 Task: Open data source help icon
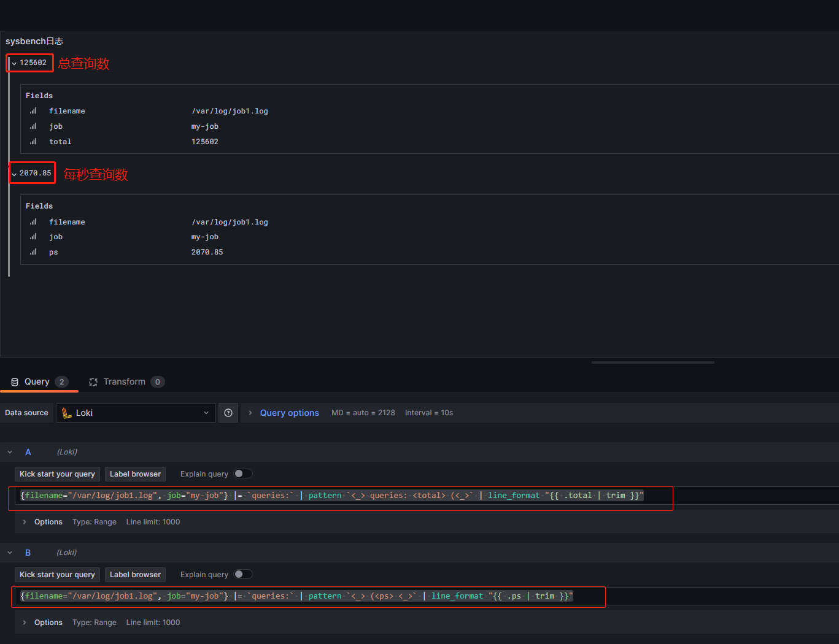[228, 413]
